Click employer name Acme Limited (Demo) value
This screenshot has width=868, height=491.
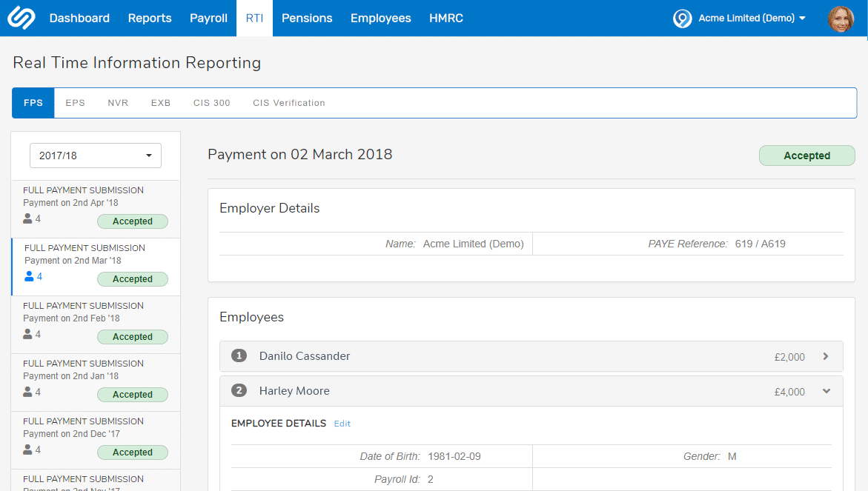(474, 244)
